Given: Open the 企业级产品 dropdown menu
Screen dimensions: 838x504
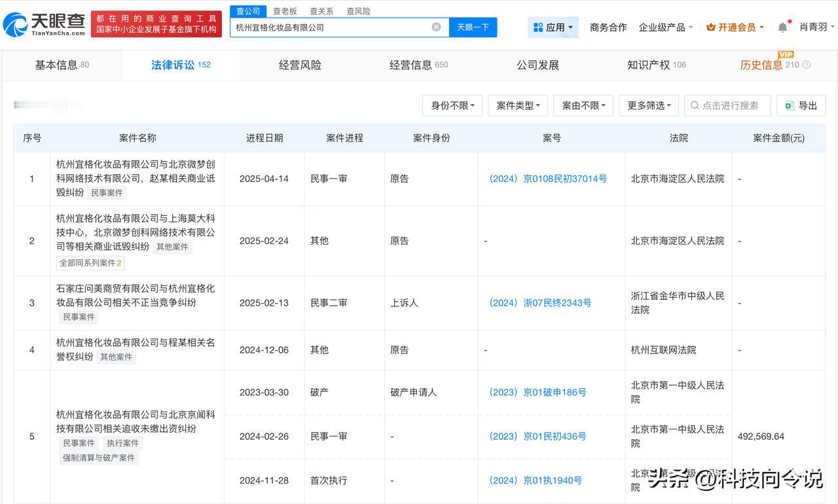Looking at the screenshot, I should 666,27.
